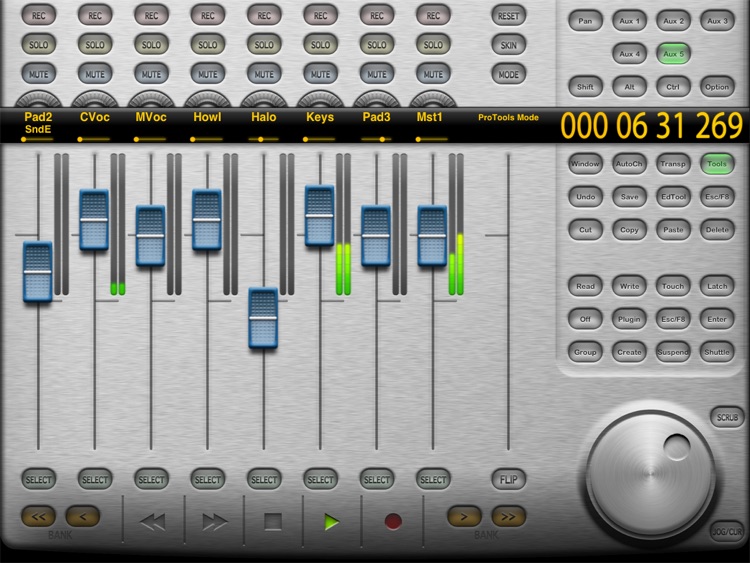Set automation to Touch
The width and height of the screenshot is (750, 563).
coord(673,286)
